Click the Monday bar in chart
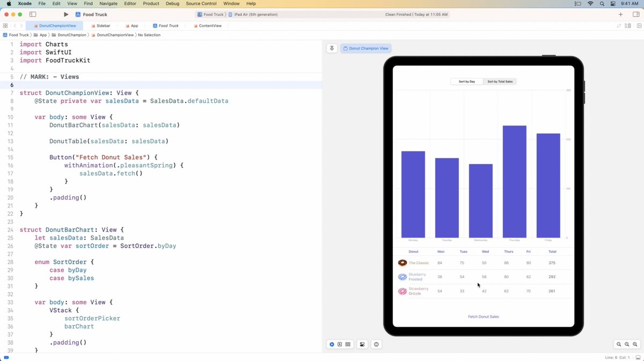The height and width of the screenshot is (361, 644). click(413, 194)
